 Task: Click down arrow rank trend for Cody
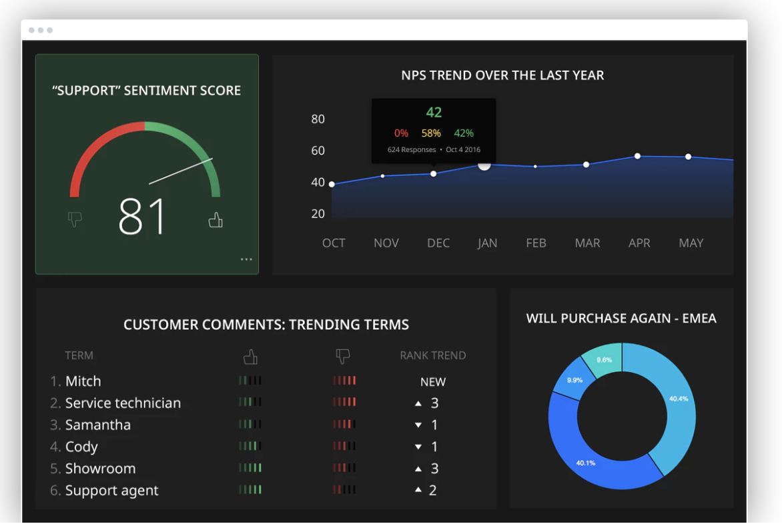pos(418,447)
